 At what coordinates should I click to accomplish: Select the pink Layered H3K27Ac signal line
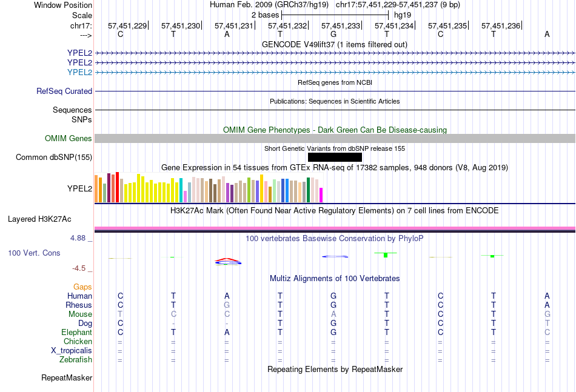pos(335,228)
